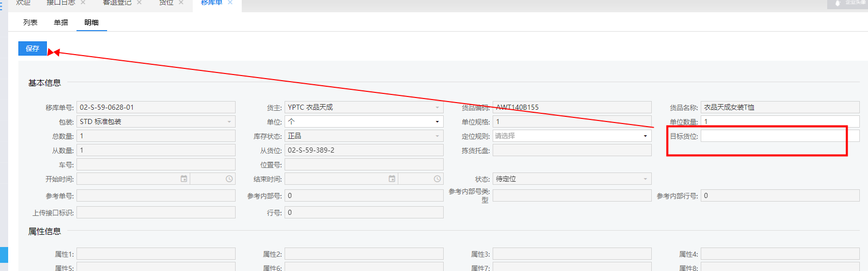Open the clock time picker for 结束时间
868x271 pixels.
(x=437, y=179)
